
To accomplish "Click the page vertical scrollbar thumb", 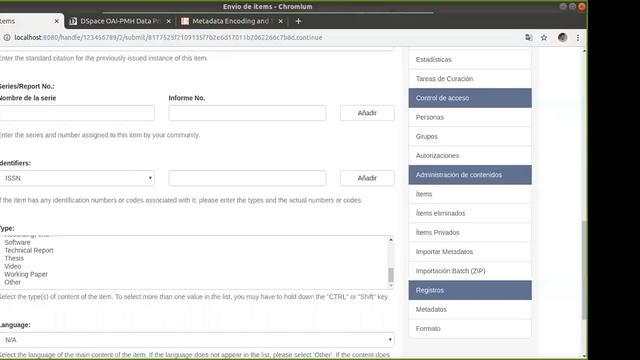I will tap(584, 270).
